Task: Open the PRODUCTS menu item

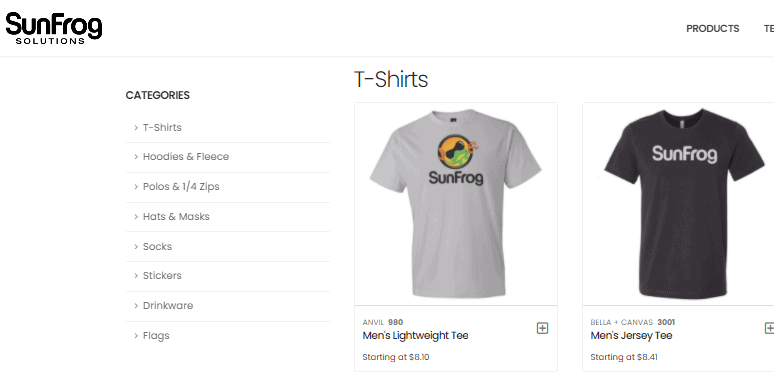Action: [712, 29]
